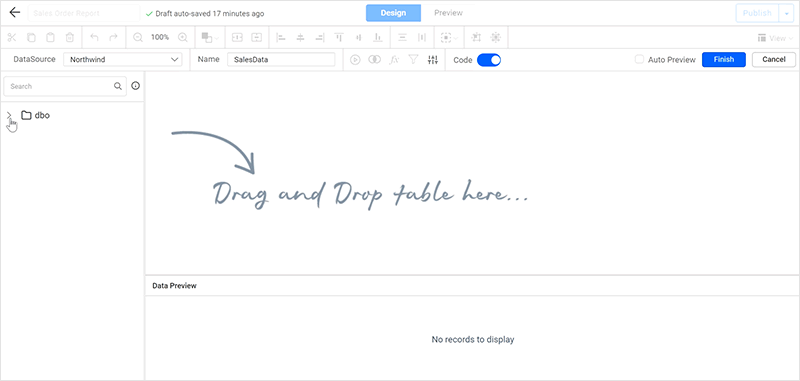Click the distribute vertically icon
Screen dimensions: 800x381
403,37
